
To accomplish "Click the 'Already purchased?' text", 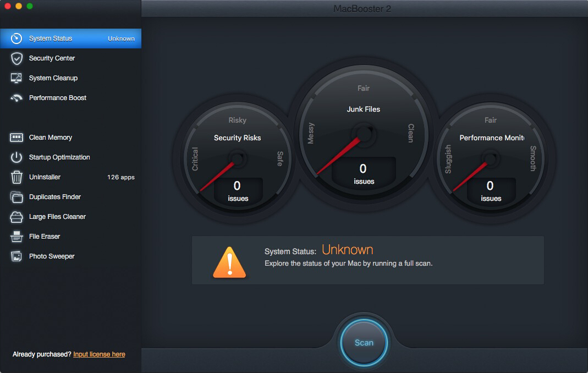I will 42,354.
